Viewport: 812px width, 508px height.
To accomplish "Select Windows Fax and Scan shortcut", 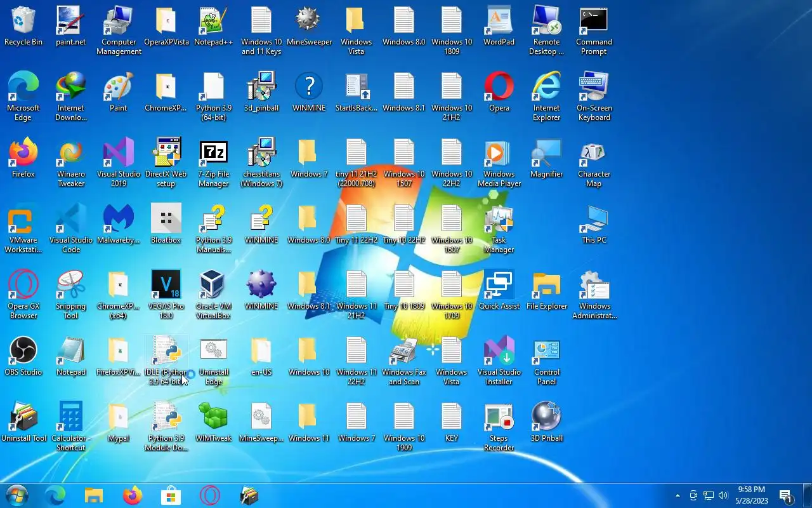I will click(404, 361).
